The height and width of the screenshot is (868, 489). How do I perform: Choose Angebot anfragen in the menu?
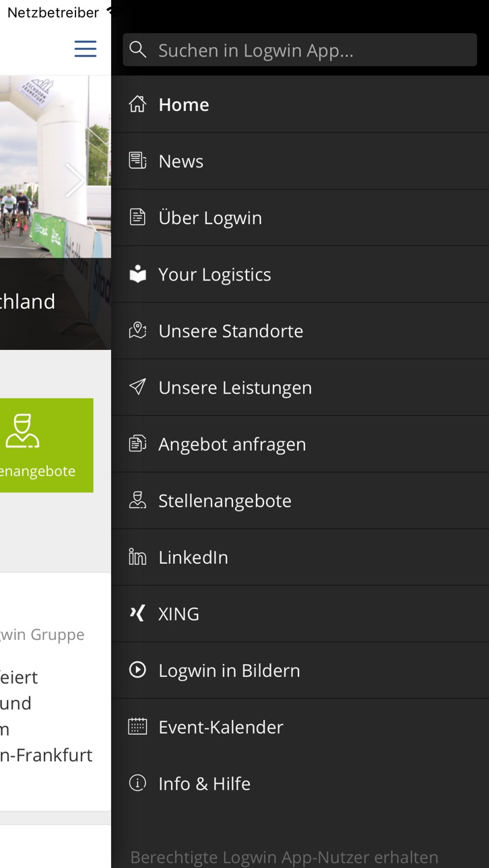click(300, 443)
